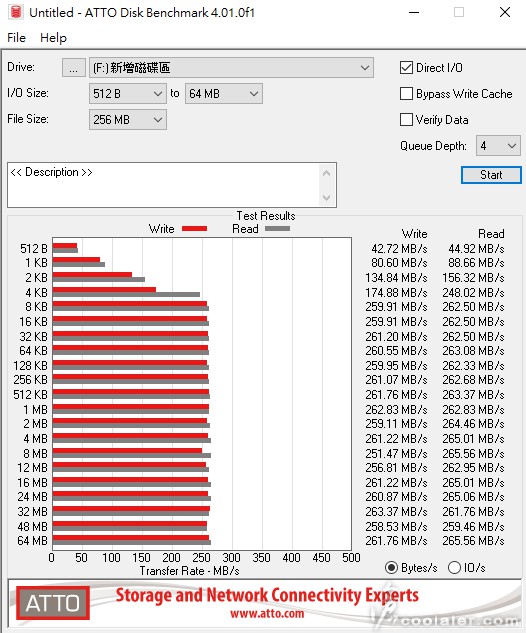Screen dimensions: 526x633
Task: Open the Queue Depth dropdown
Action: pos(498,146)
